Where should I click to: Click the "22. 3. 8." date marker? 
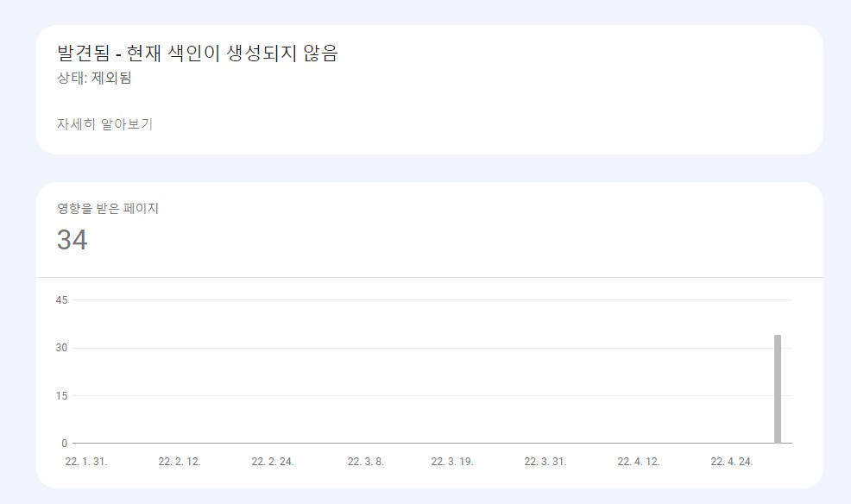point(364,463)
